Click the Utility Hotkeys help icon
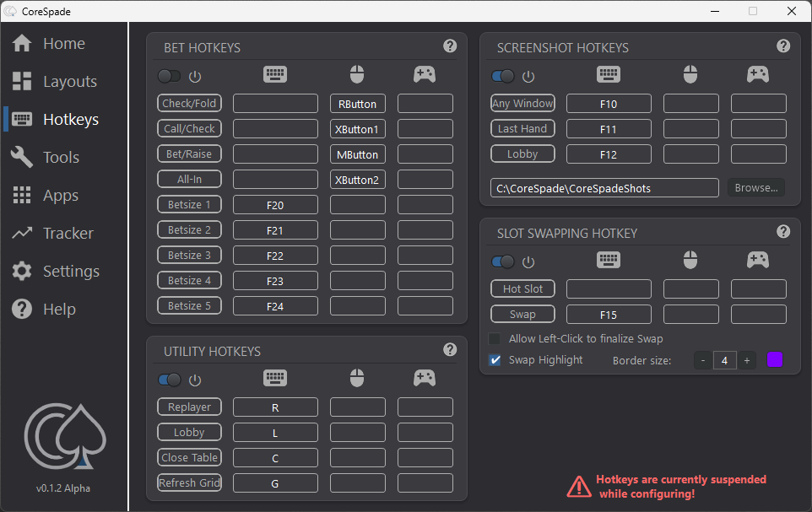This screenshot has width=812, height=512. click(450, 350)
